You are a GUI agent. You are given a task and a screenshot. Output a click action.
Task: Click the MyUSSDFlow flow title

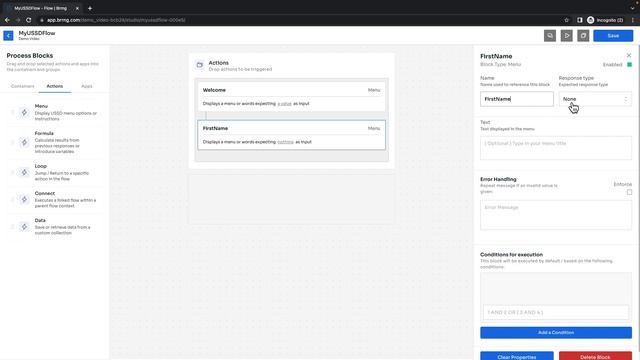37,33
